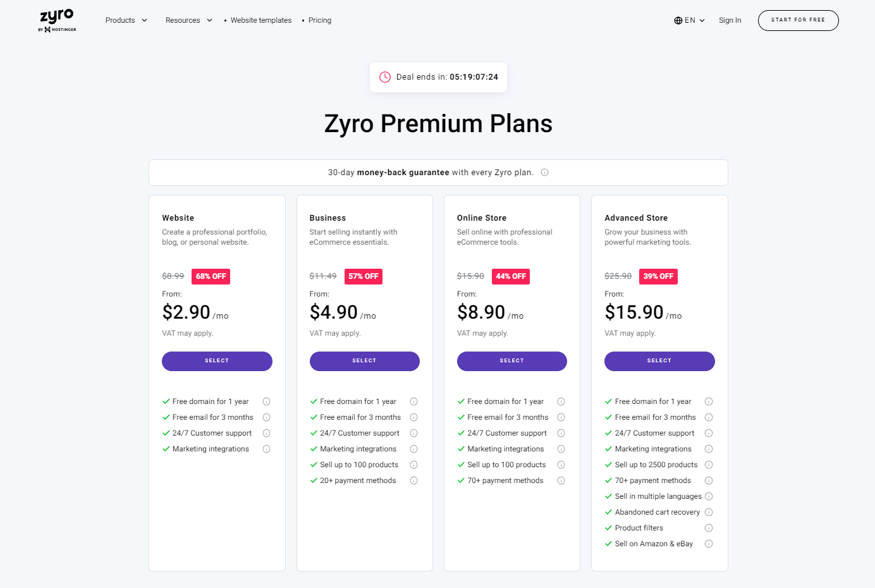
Task: Open the EN language selector
Action: [690, 20]
